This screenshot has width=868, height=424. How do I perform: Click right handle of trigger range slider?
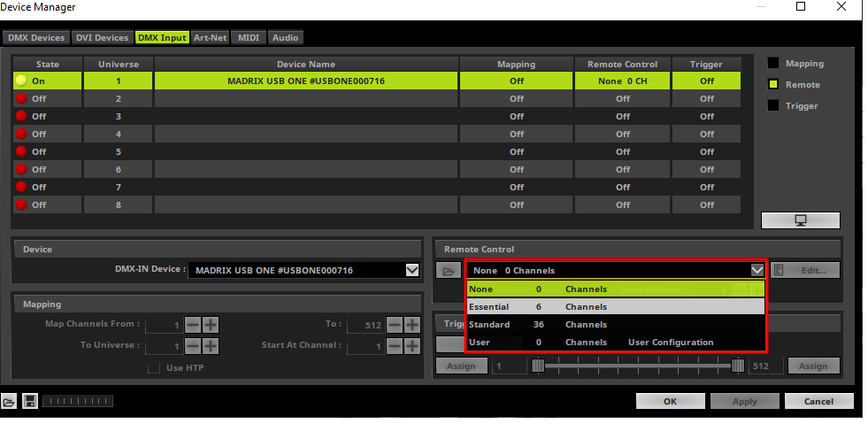point(738,366)
